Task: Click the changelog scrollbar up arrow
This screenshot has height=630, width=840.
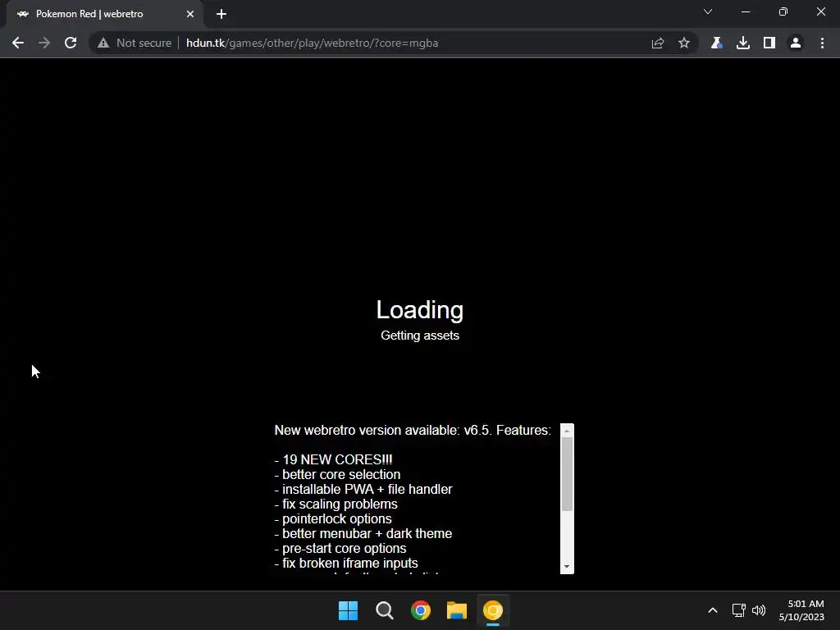Action: 567,430
